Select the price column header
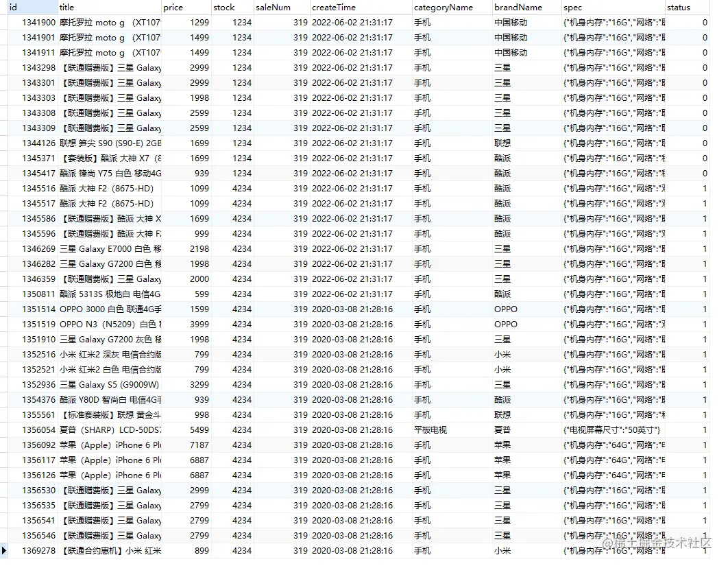This screenshot has height=566, width=728. pos(186,8)
